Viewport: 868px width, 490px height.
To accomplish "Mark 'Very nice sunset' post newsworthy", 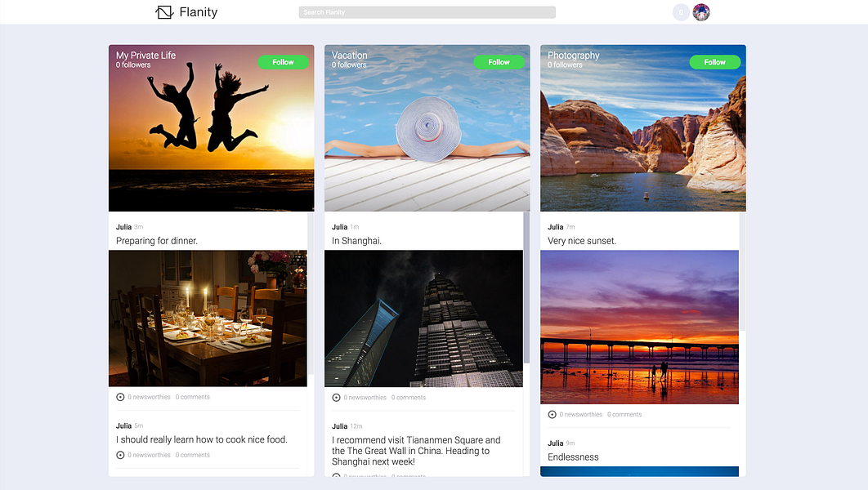I will pos(552,414).
